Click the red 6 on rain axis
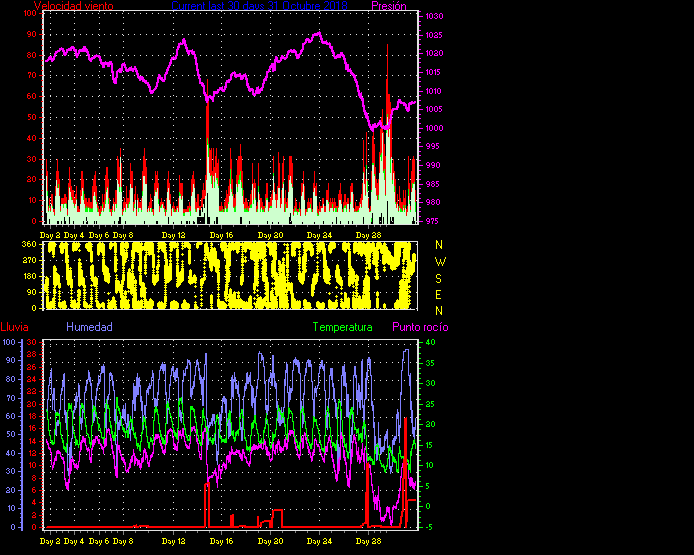The width and height of the screenshot is (694, 555). 33,490
